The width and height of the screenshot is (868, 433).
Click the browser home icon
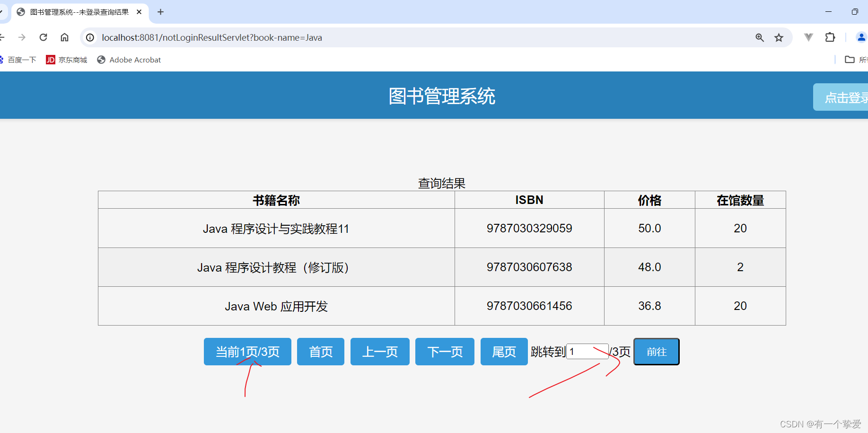pos(65,37)
